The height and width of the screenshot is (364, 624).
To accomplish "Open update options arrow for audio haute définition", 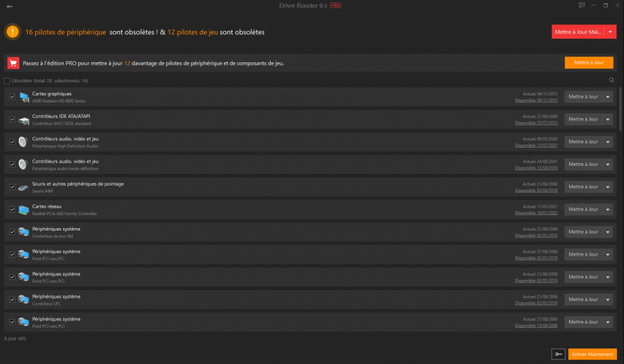I will [608, 165].
